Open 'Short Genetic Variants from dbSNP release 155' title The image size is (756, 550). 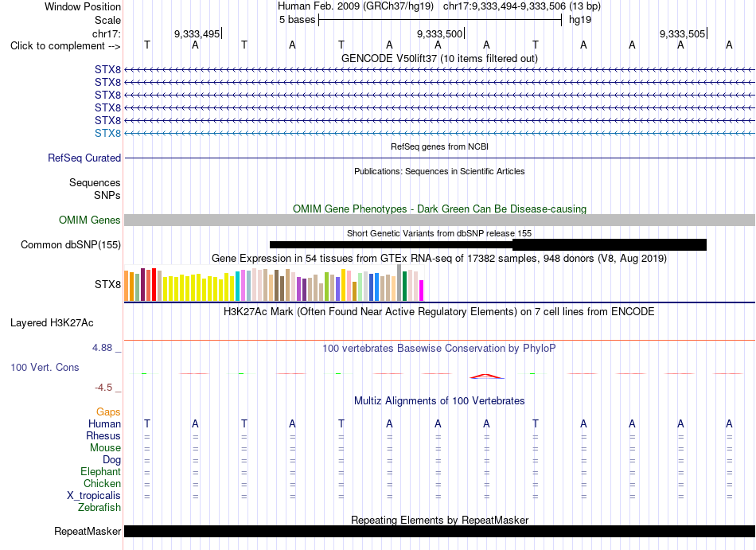point(439,233)
